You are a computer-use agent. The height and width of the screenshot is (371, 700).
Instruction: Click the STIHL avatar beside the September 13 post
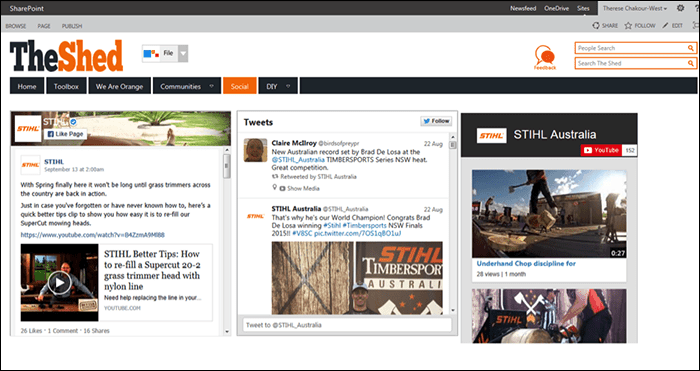30,165
